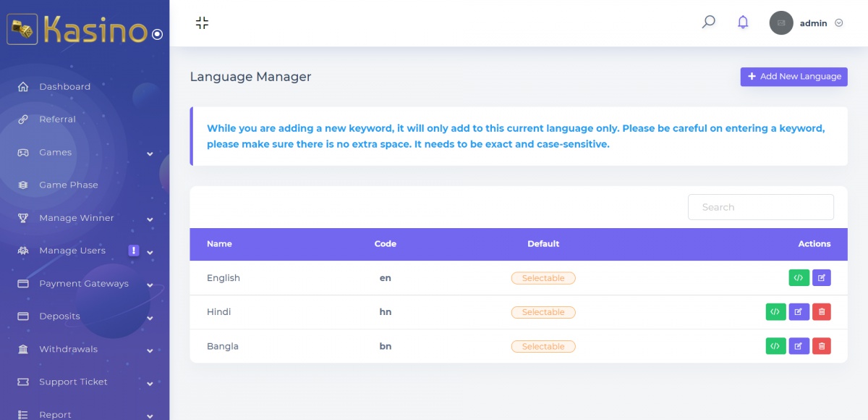Click the edit icon for Bangla language

tap(799, 346)
